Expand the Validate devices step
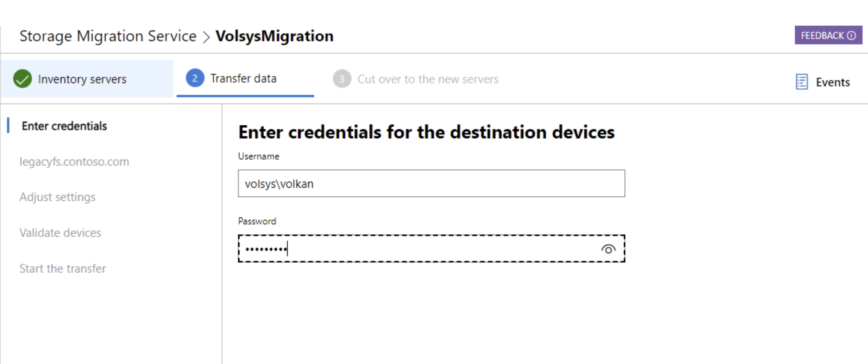Image resolution: width=868 pixels, height=364 pixels. [60, 233]
